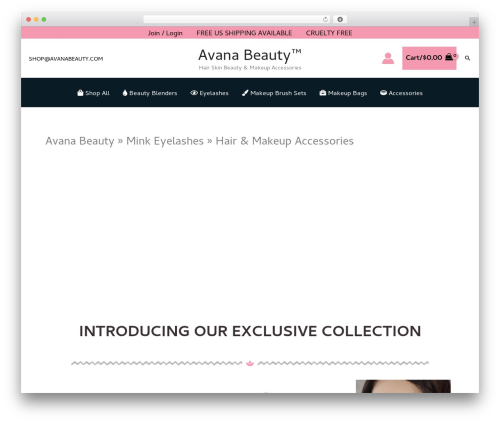The height and width of the screenshot is (423, 500).
Task: Open the Shop All menu item
Action: (x=93, y=93)
